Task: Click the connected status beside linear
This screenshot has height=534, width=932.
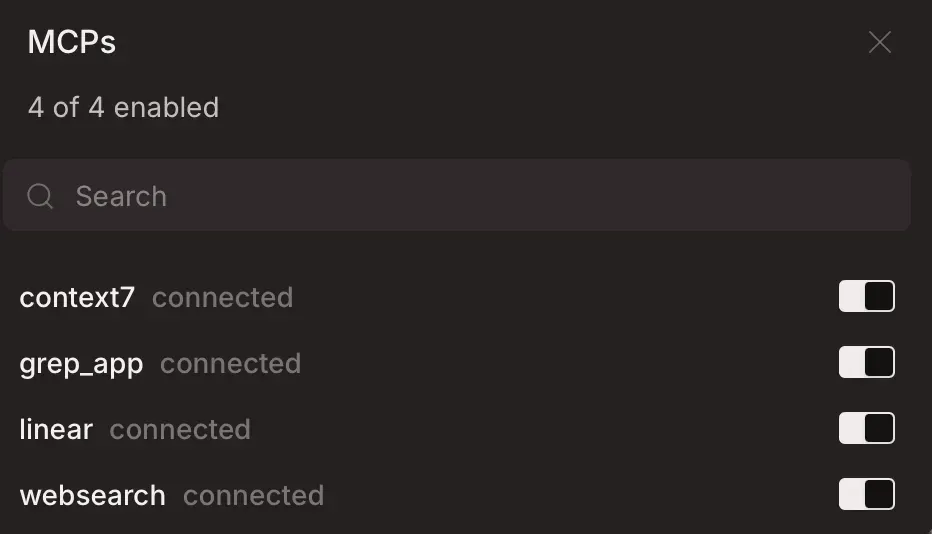Action: [x=180, y=430]
